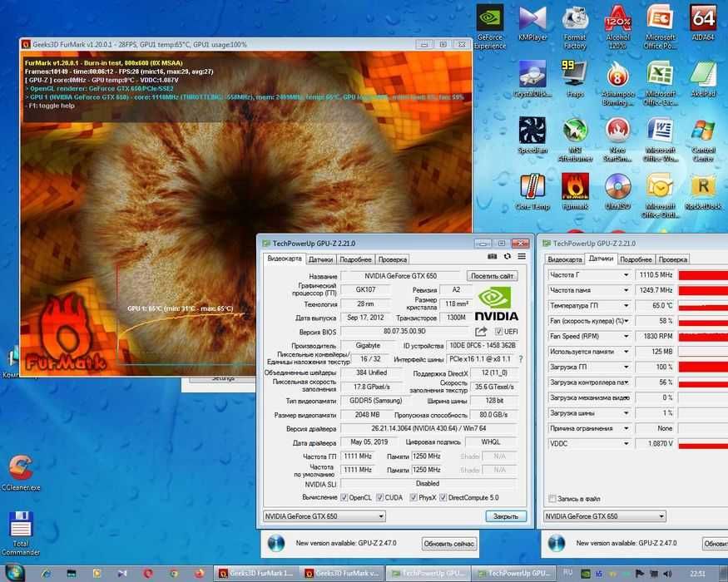Click 'Закрыть' button in GPU-Z
The width and height of the screenshot is (728, 582).
tap(506, 516)
